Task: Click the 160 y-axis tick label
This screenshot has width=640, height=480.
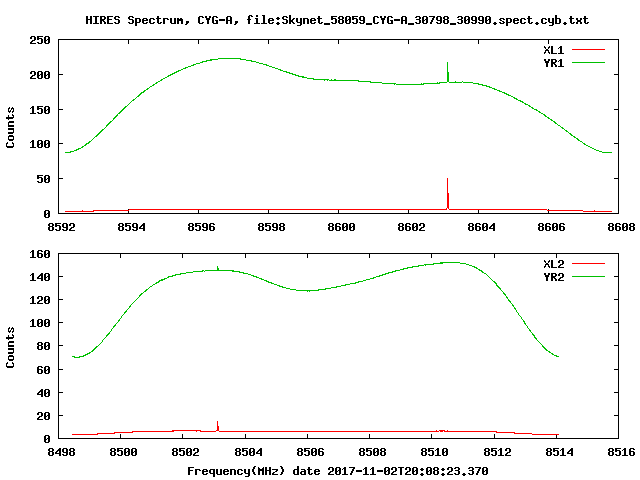Action: tap(40, 254)
